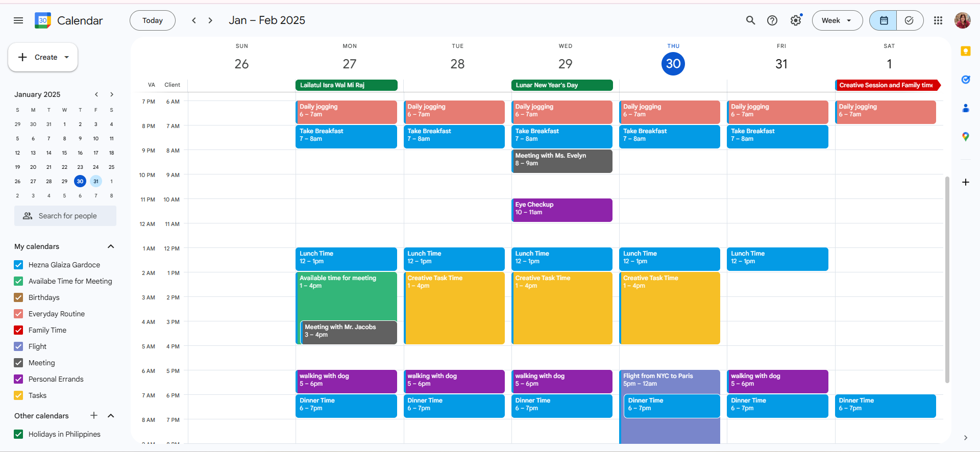Image resolution: width=980 pixels, height=452 pixels.
Task: Select Friday 31 day header
Action: pyautogui.click(x=781, y=64)
